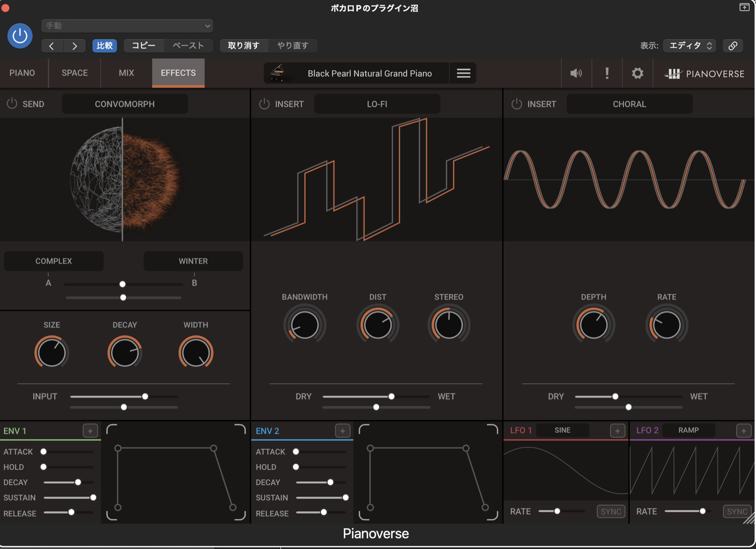The height and width of the screenshot is (549, 756).
Task: Click the window expand icon in title bar
Action: pyautogui.click(x=744, y=7)
